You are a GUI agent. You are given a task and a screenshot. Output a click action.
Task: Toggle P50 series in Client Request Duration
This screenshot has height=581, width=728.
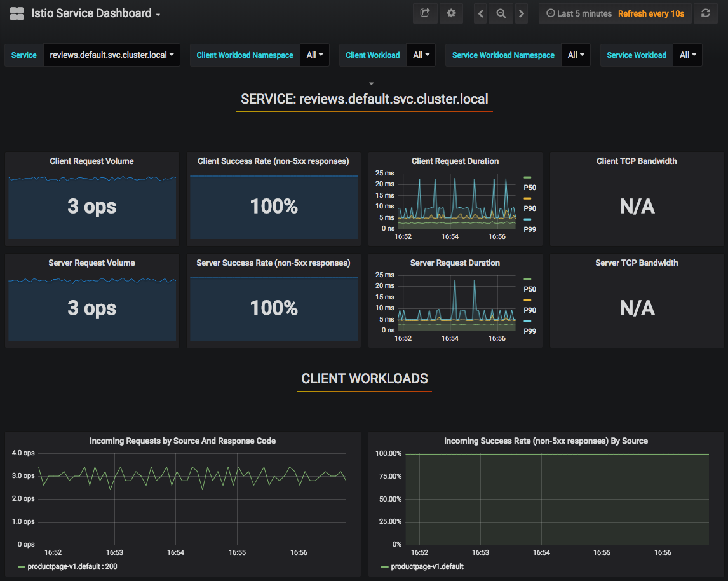point(529,188)
